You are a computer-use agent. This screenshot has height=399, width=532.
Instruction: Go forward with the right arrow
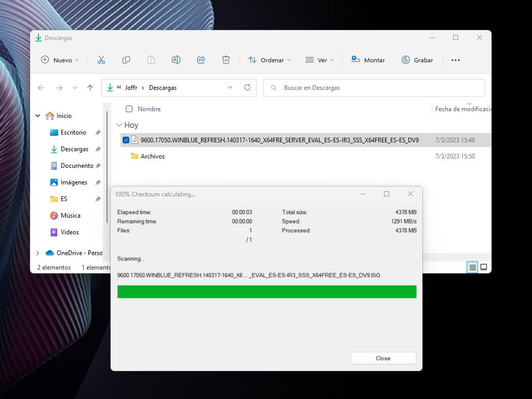pyautogui.click(x=59, y=88)
